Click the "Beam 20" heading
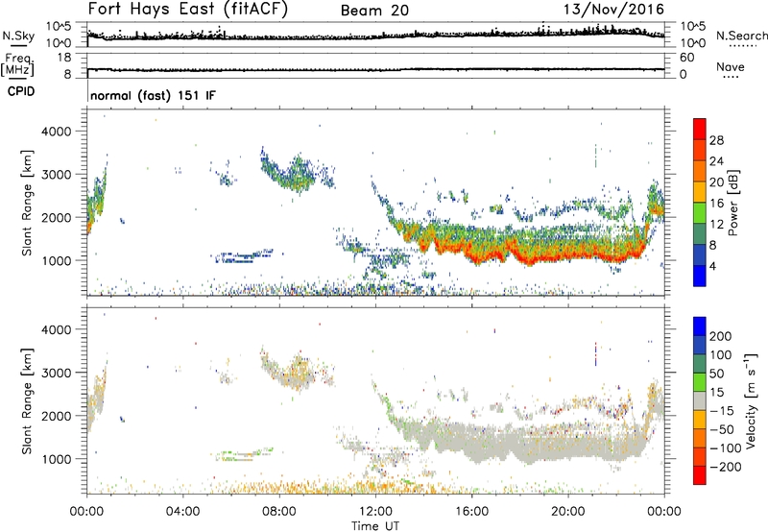Viewport: 768px width, 532px height. point(374,11)
